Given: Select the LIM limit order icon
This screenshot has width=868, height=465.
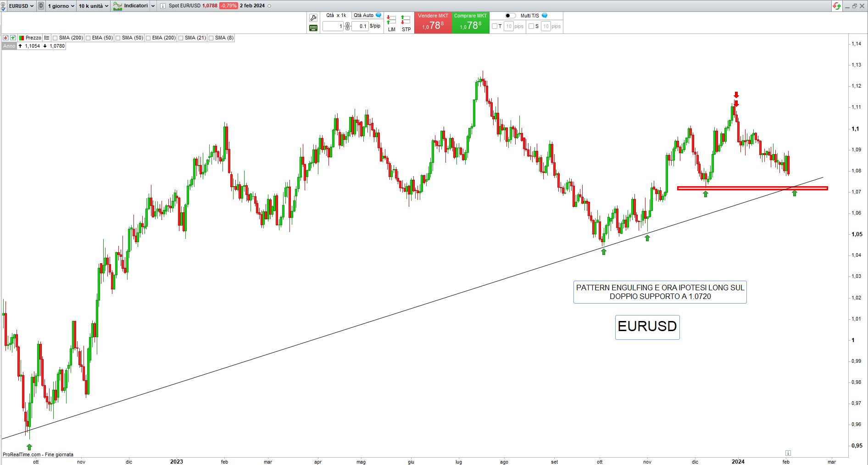Looking at the screenshot, I should click(x=391, y=23).
